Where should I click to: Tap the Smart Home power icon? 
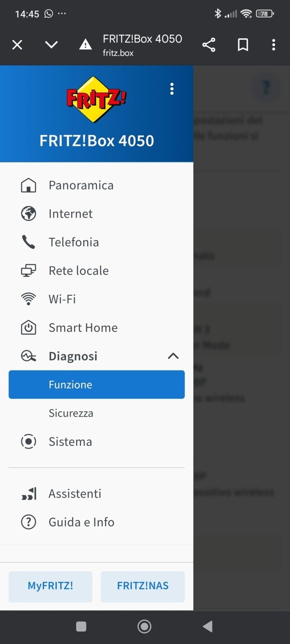(x=29, y=328)
